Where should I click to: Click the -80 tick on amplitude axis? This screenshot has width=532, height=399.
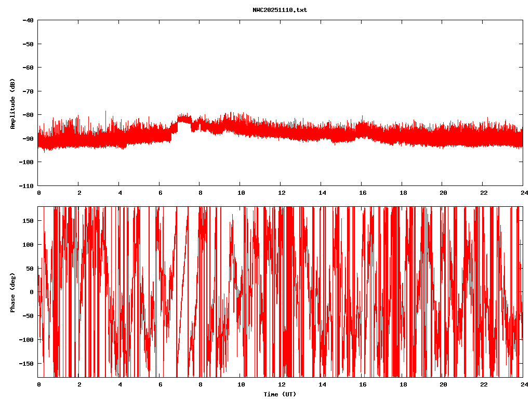point(28,115)
